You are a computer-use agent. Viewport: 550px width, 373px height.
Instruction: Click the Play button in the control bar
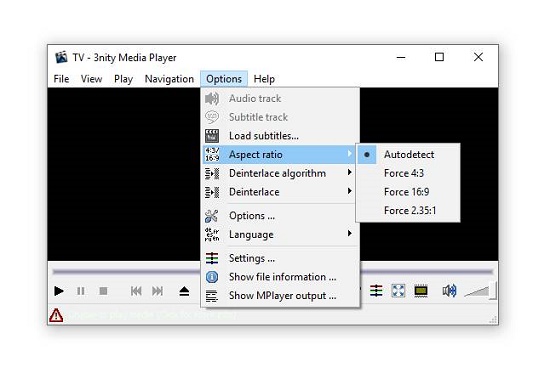59,291
